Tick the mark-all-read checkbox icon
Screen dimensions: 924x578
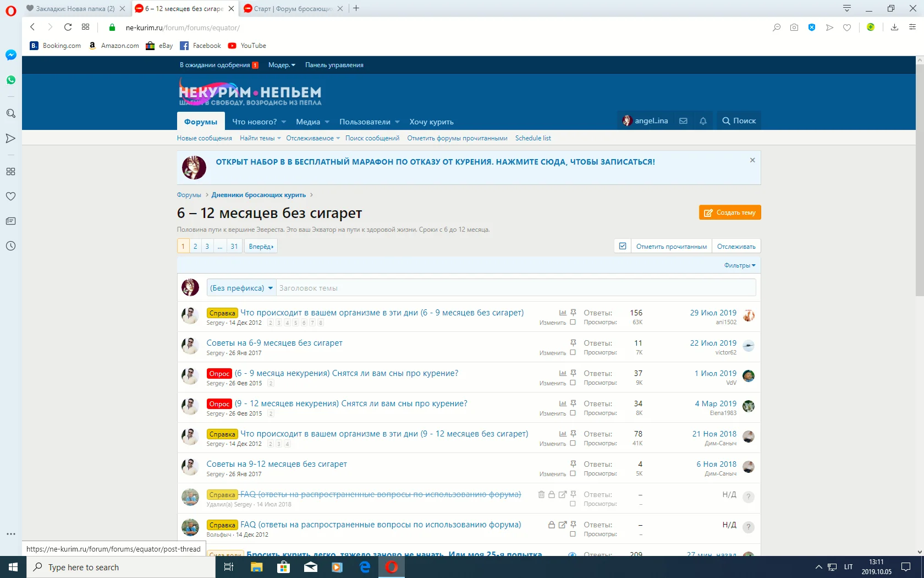pos(623,246)
